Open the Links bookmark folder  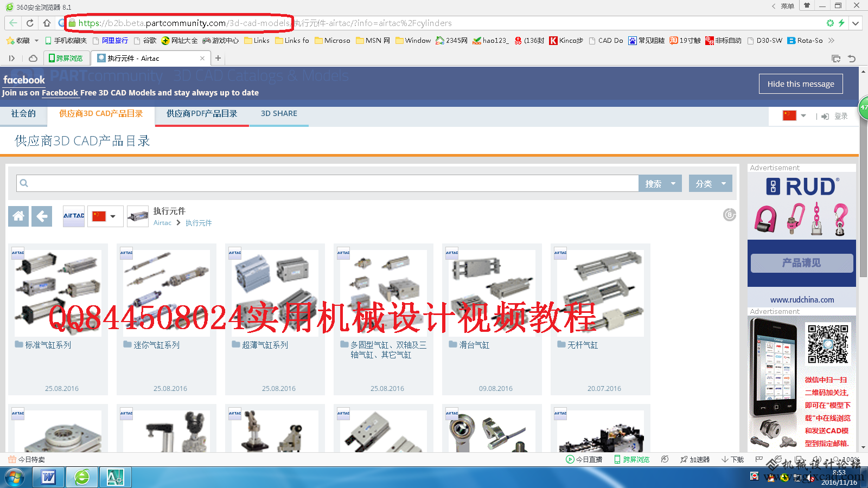click(257, 40)
